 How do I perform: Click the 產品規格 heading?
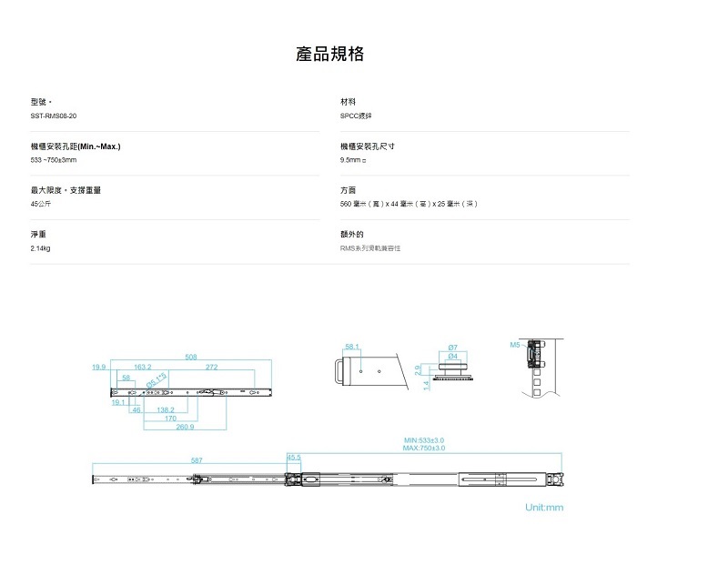329,54
